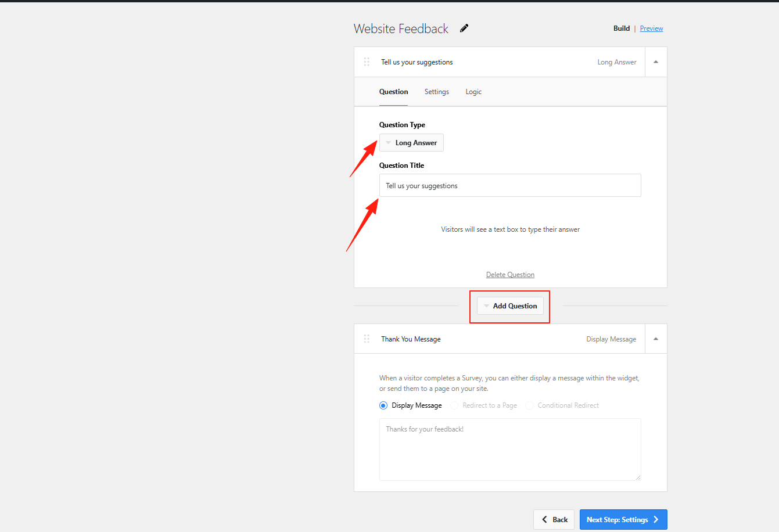Screen dimensions: 779x532
Task: Pick the Conditional Redirect radio option
Action: tap(529, 405)
